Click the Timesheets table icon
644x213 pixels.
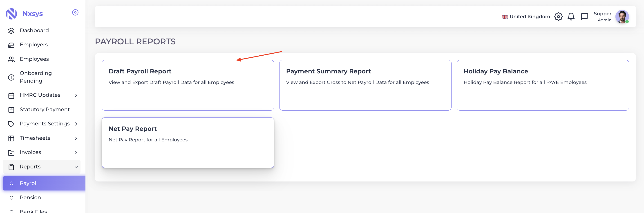(11, 138)
